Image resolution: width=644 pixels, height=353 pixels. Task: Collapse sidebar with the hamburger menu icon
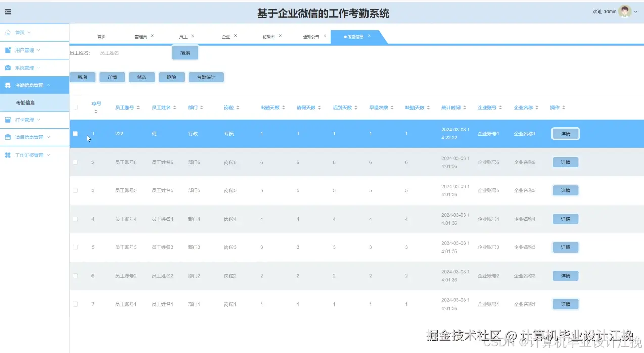tap(8, 12)
